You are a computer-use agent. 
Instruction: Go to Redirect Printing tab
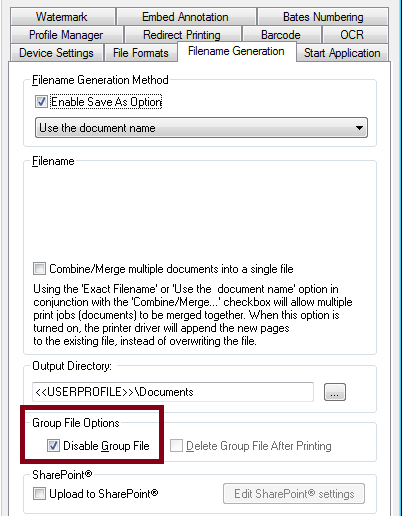[x=182, y=35]
